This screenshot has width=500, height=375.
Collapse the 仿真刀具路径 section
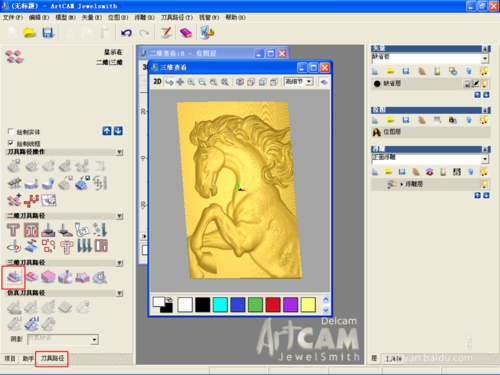[120, 293]
